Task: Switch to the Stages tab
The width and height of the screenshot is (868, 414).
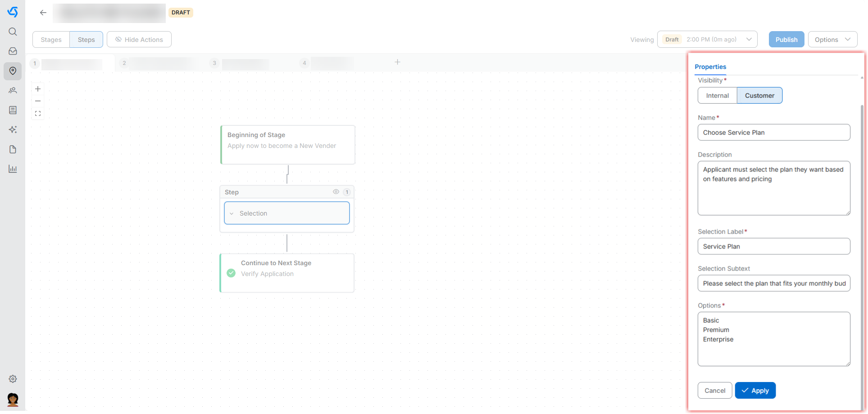Action: (51, 40)
